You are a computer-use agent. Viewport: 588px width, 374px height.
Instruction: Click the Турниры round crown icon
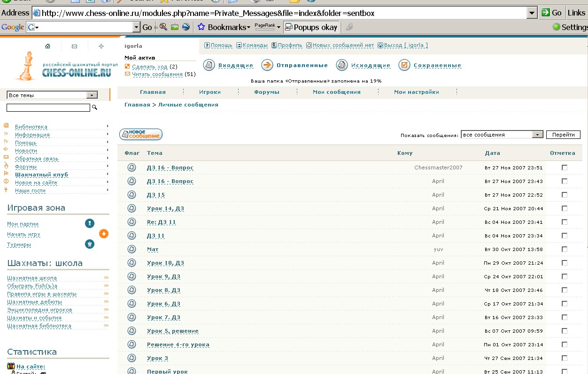pyautogui.click(x=90, y=244)
